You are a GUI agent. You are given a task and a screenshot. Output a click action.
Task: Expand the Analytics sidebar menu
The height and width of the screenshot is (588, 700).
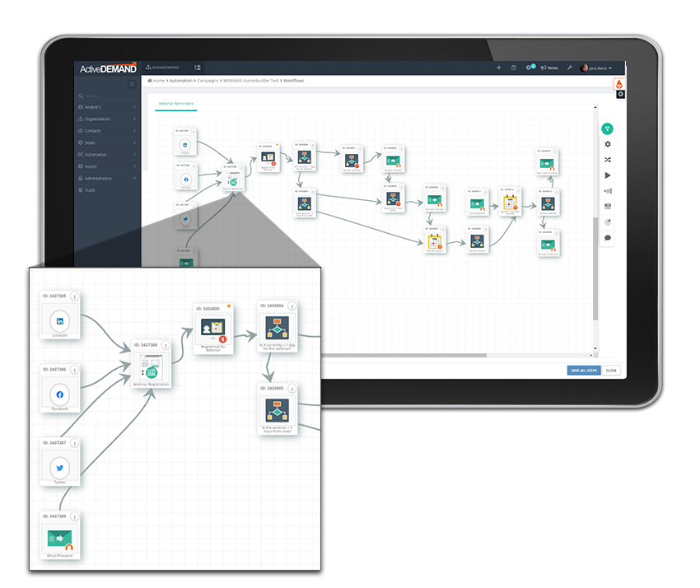coord(107,107)
